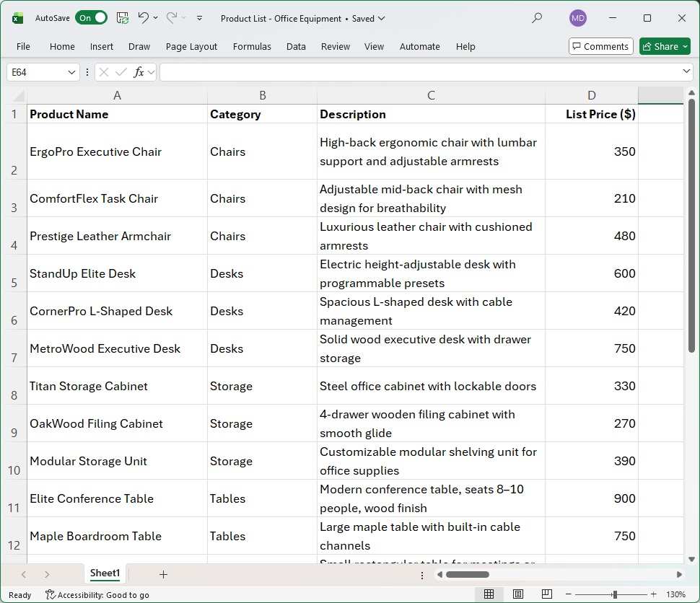Viewport: 700px width, 603px height.
Task: Expand the Name Box dropdown arrow
Action: click(71, 72)
